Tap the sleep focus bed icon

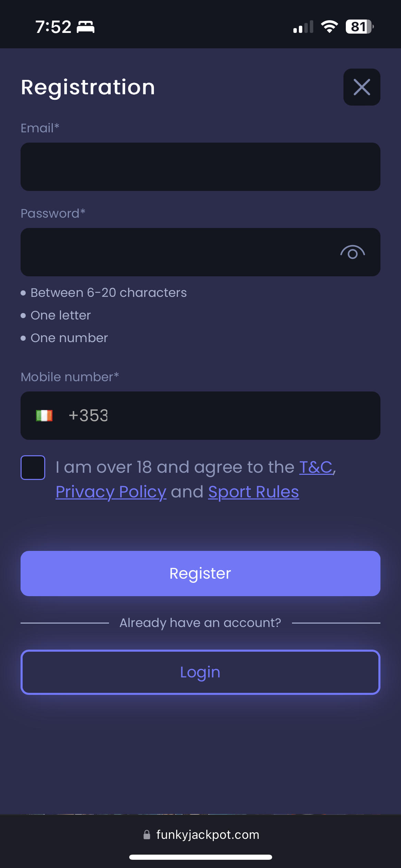[85, 27]
